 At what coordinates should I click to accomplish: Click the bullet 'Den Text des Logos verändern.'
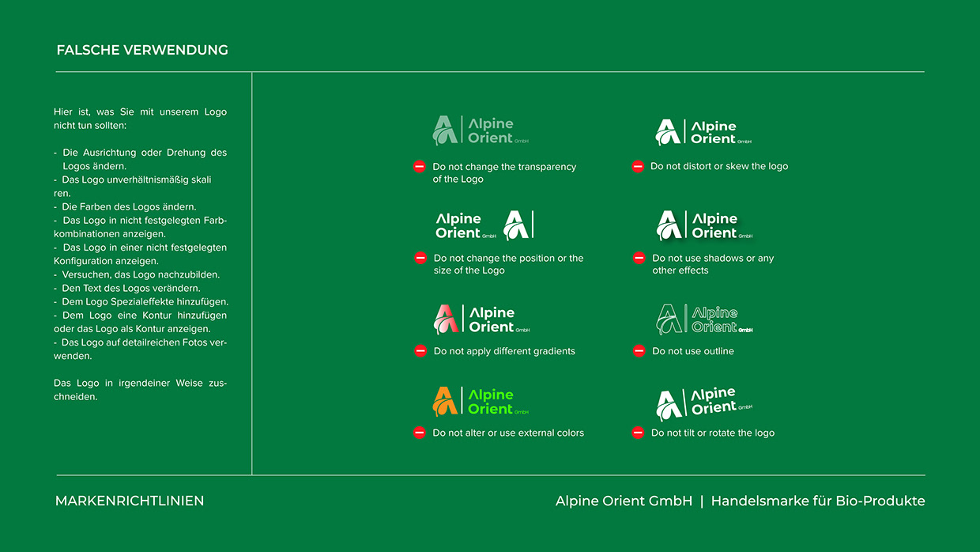[x=126, y=288]
